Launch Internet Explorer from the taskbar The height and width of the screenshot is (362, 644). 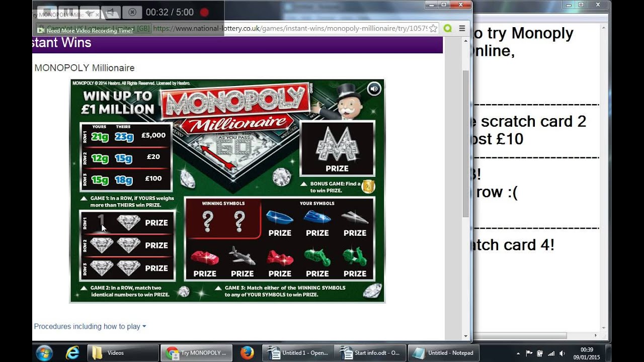coord(72,352)
